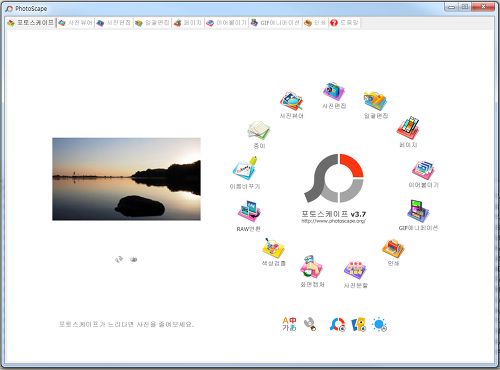Open the 일괄편집 batch editor icon

[375, 101]
